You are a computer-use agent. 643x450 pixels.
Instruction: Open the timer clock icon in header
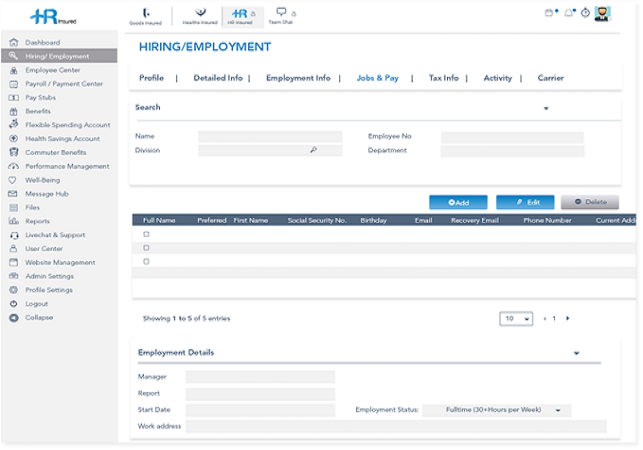pyautogui.click(x=586, y=13)
